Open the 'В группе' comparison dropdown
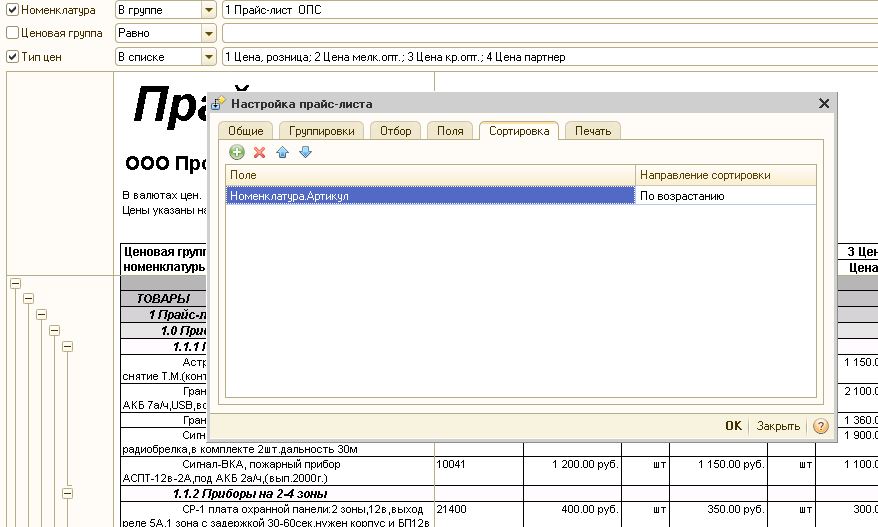 pos(209,10)
